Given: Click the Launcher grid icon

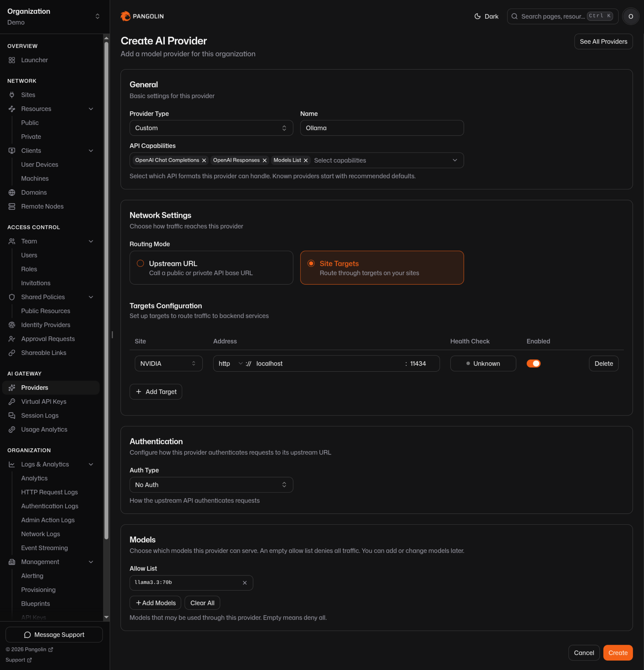Looking at the screenshot, I should tap(12, 60).
